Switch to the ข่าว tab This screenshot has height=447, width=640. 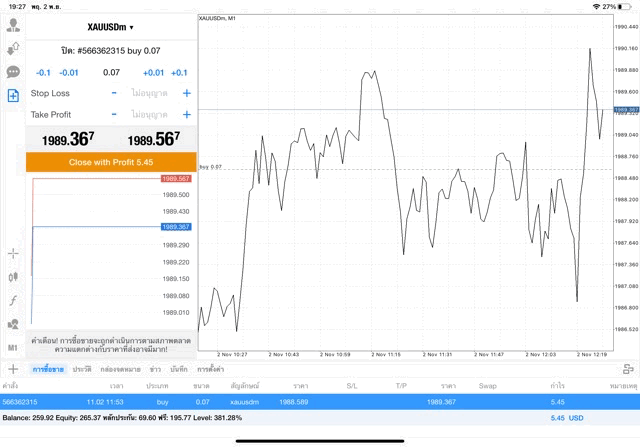155,369
